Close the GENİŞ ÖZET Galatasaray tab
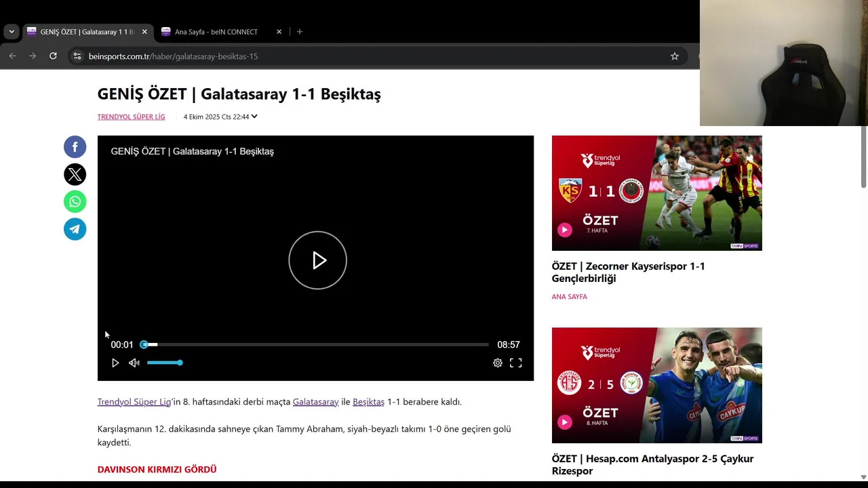Viewport: 868px width, 488px height. [144, 32]
